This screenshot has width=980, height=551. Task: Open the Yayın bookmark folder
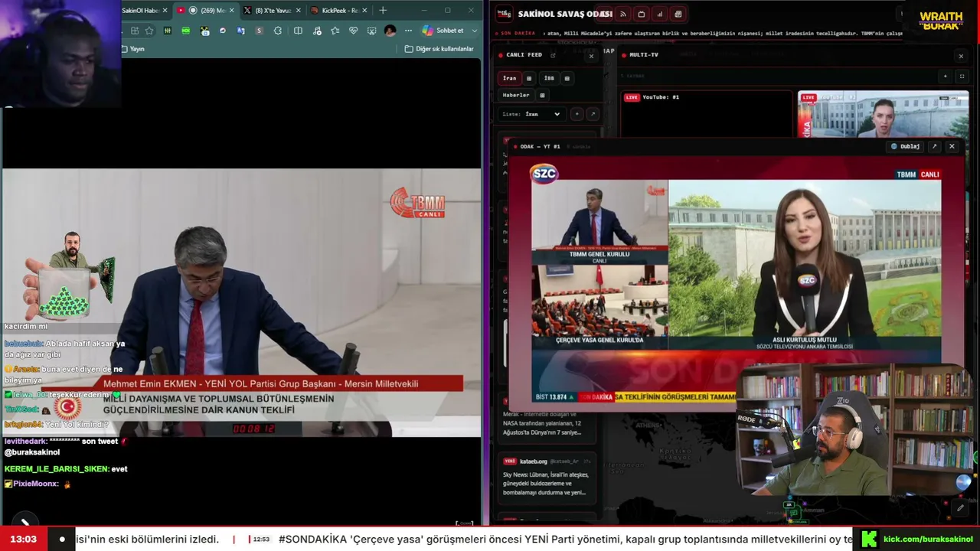click(x=132, y=49)
